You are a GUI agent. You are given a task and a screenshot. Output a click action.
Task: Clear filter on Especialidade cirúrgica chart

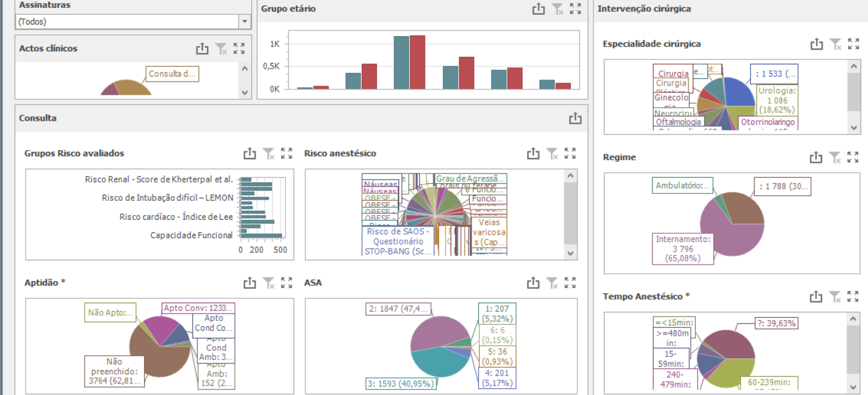[x=835, y=44]
